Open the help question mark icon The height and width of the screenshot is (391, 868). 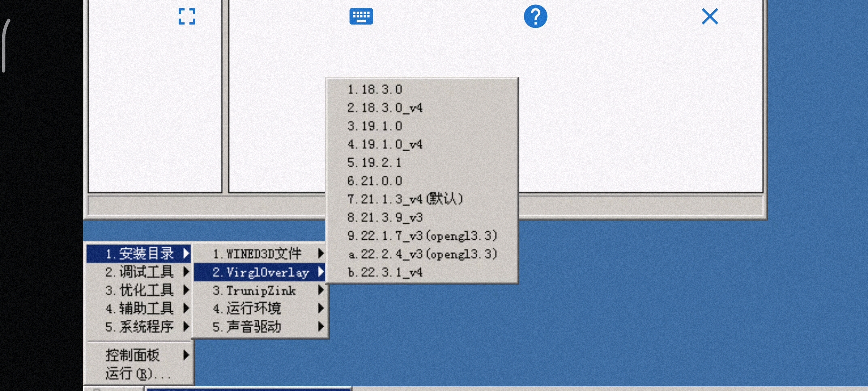(535, 16)
